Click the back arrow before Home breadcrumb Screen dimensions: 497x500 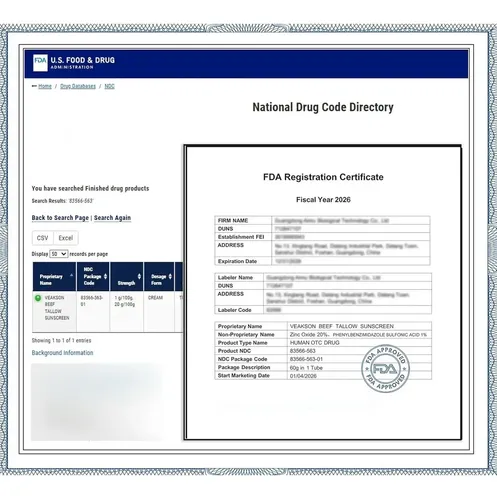pyautogui.click(x=34, y=86)
